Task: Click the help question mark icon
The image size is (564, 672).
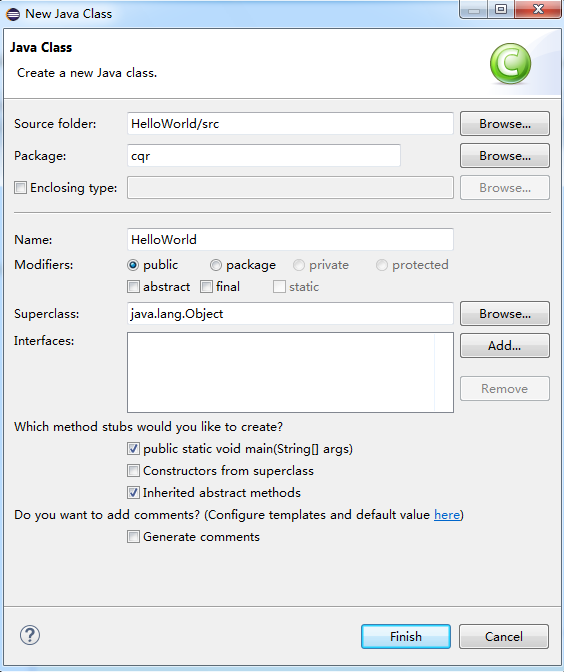Action: coord(30,635)
